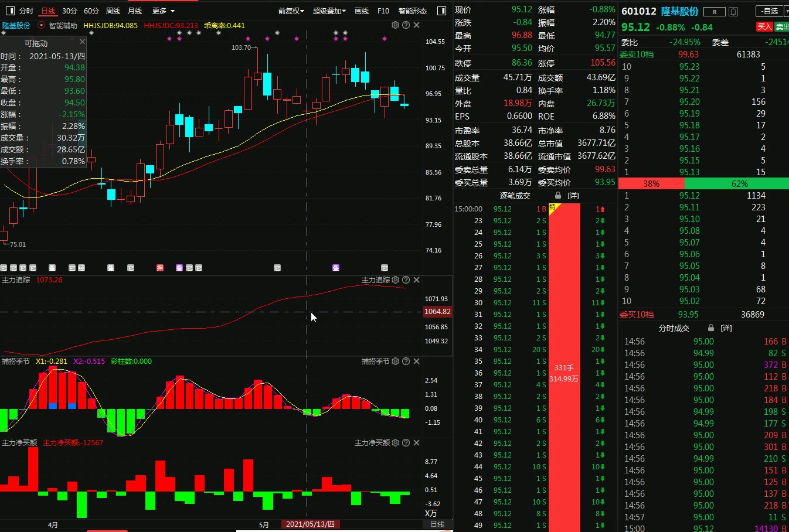The height and width of the screenshot is (532, 789).
Task: Click the red 买入 buy button
Action: pyautogui.click(x=764, y=26)
